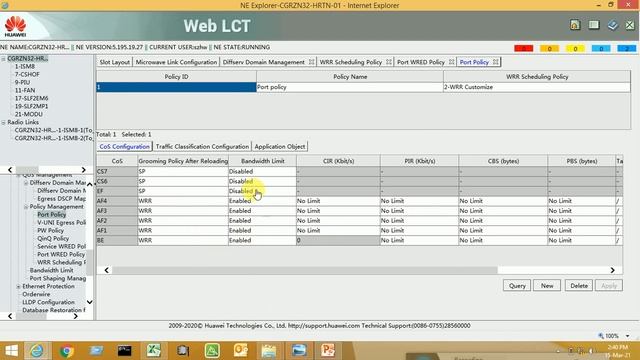
Task: Collapse the Diffserv Domain Management tree node
Action: pyautogui.click(x=26, y=183)
